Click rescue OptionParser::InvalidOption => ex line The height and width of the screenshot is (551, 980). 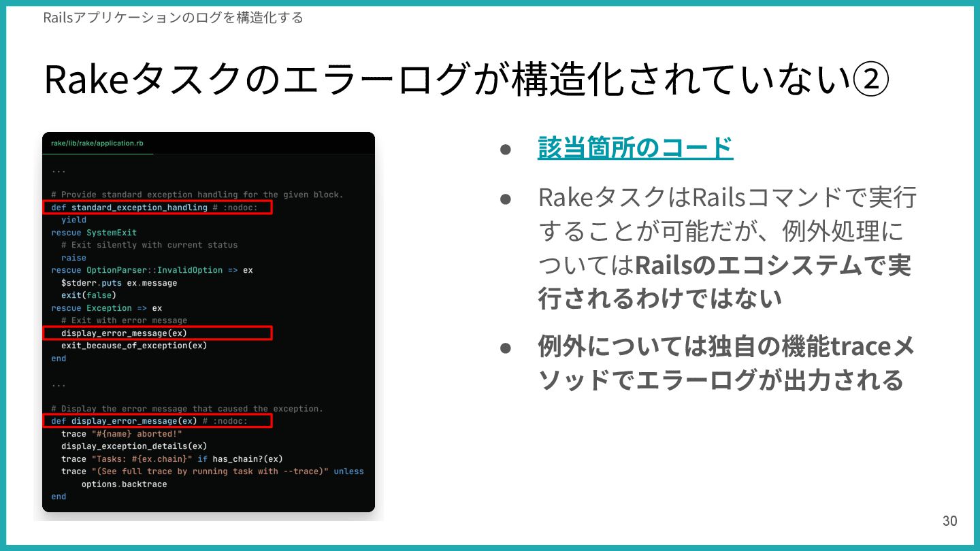(152, 270)
